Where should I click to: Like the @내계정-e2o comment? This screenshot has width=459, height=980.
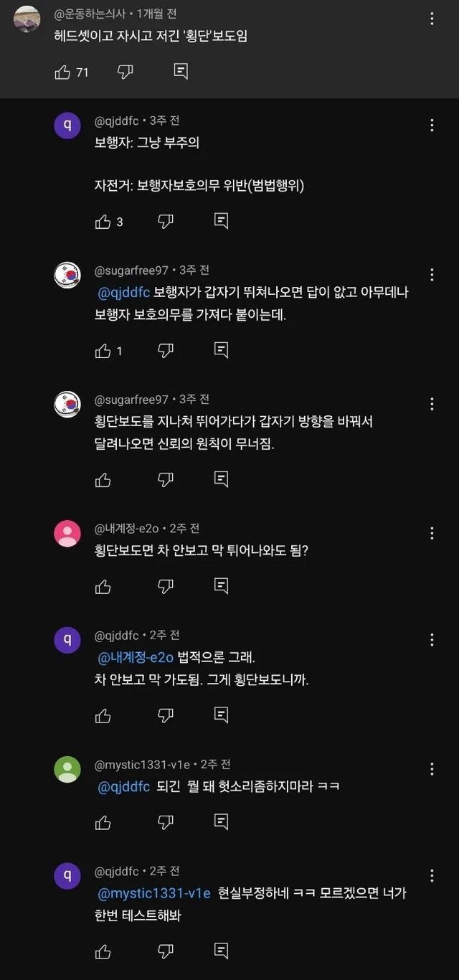(103, 587)
